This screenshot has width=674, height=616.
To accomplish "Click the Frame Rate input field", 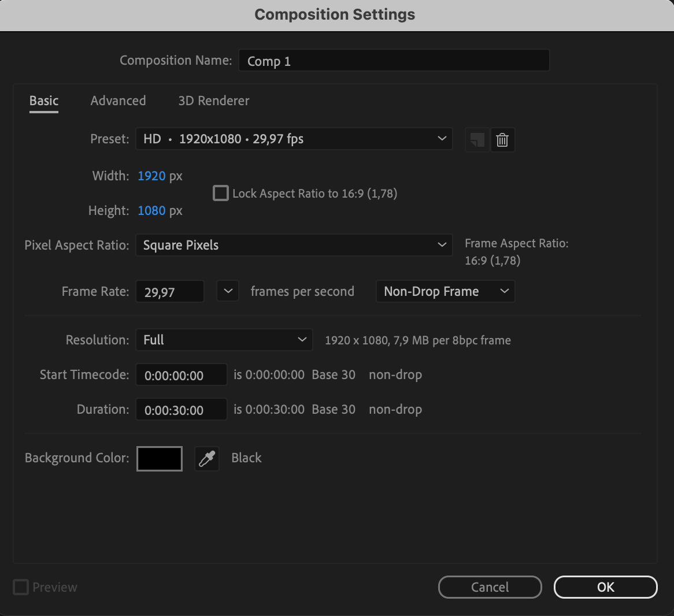I will tap(169, 292).
